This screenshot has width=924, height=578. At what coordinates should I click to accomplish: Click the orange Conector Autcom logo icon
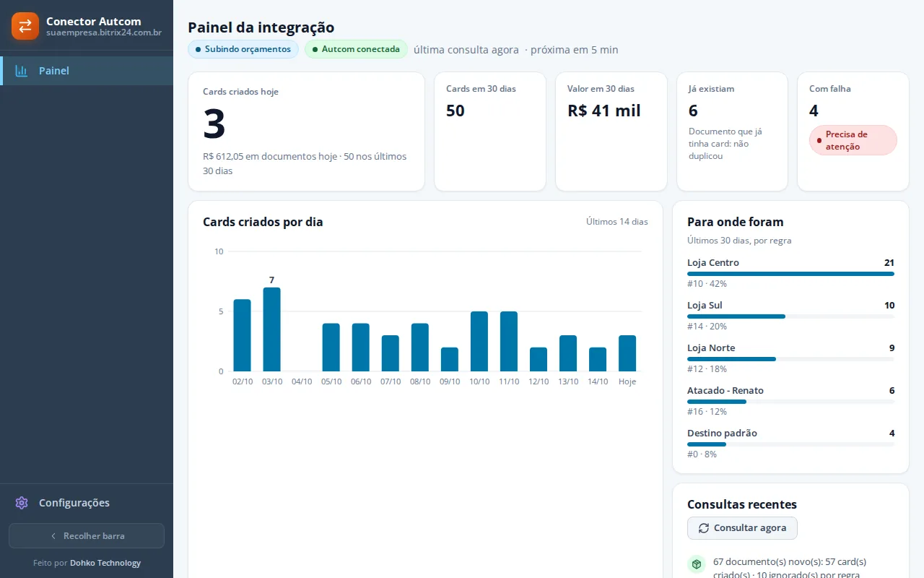25,26
